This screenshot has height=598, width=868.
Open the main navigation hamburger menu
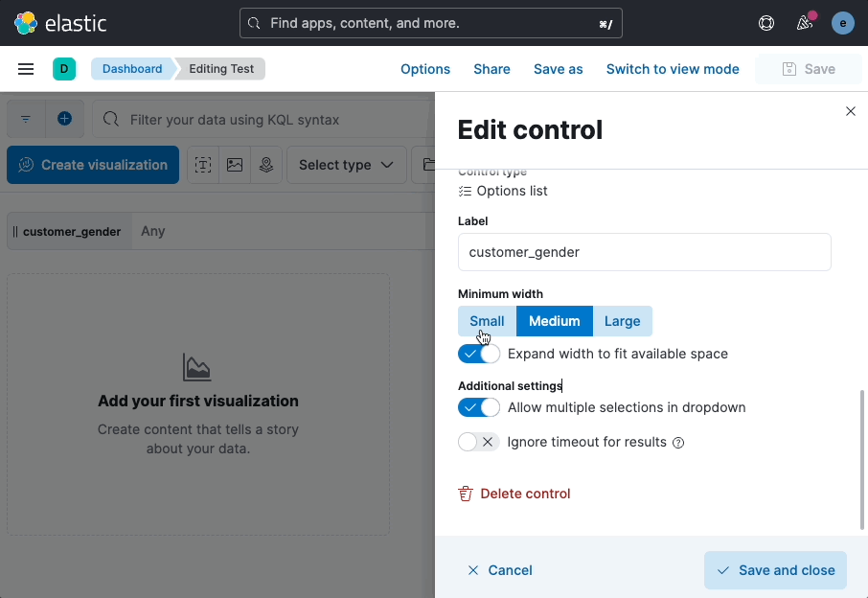tap(26, 69)
